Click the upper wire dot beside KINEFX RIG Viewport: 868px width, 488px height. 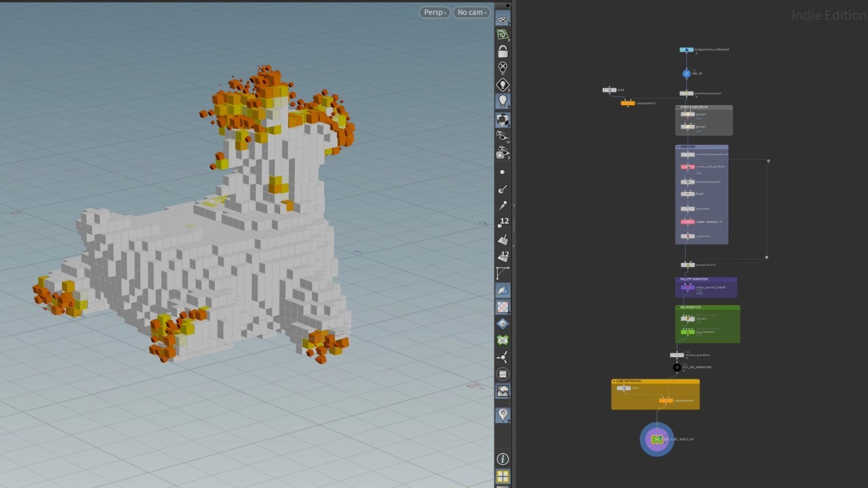tap(768, 161)
